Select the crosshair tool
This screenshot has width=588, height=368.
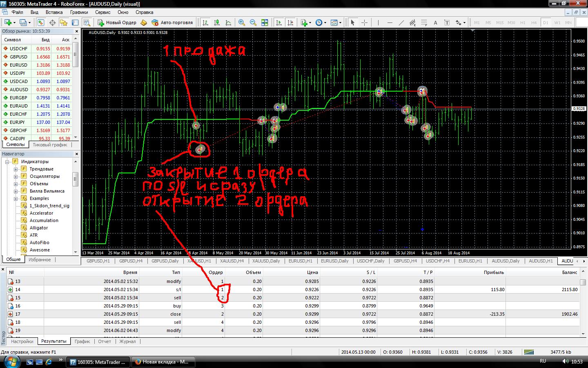[x=365, y=22]
